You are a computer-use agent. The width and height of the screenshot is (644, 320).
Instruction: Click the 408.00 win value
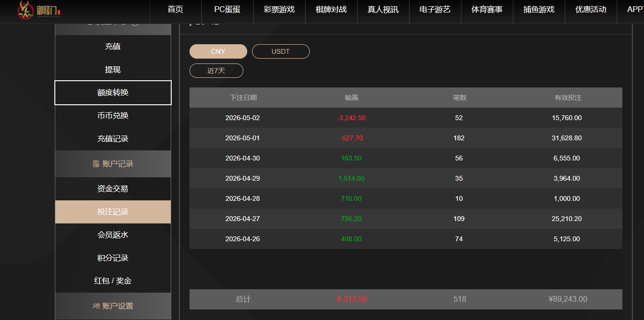pyautogui.click(x=352, y=239)
